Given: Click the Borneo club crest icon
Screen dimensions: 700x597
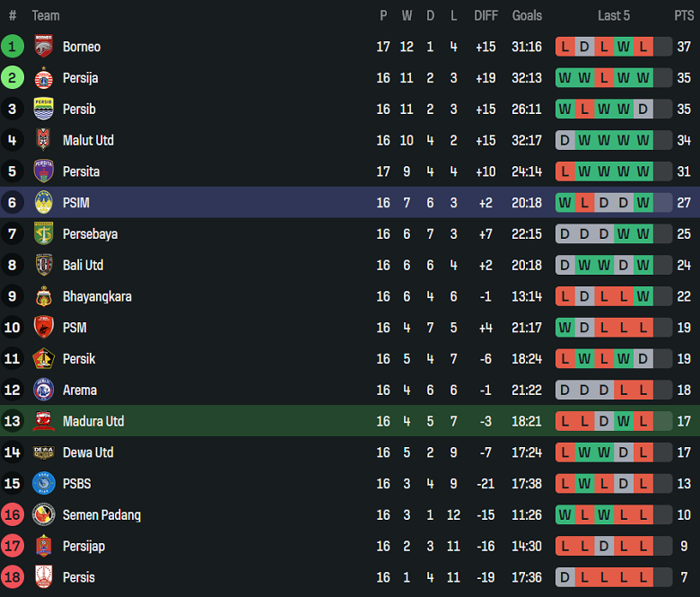Looking at the screenshot, I should [43, 47].
